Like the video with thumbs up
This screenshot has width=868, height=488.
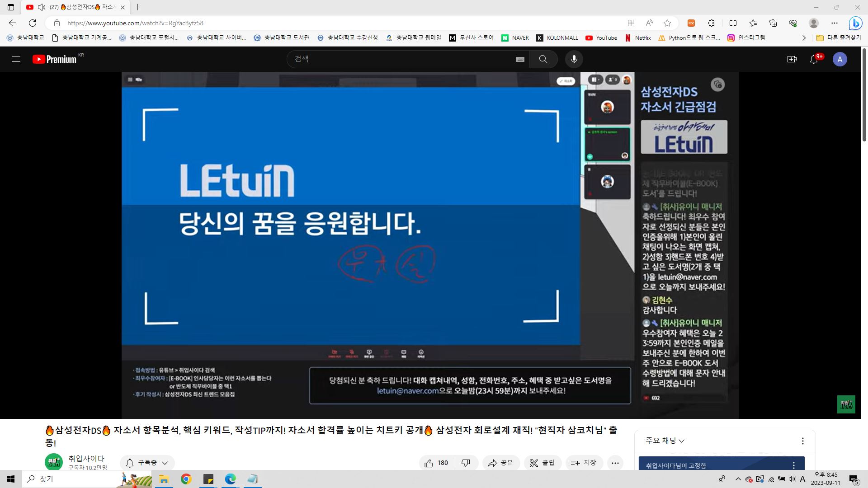pyautogui.click(x=436, y=463)
